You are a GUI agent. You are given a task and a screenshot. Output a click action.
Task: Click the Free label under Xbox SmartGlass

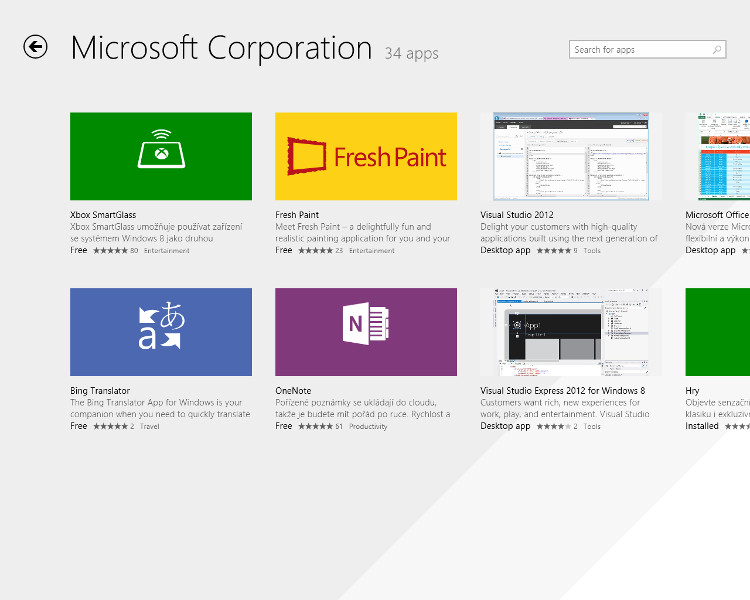click(x=78, y=250)
